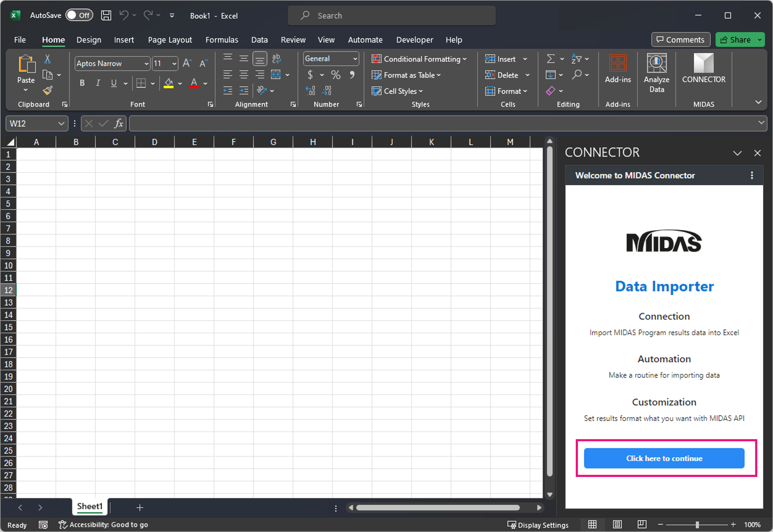
Task: Expand the formula bar
Action: click(761, 123)
